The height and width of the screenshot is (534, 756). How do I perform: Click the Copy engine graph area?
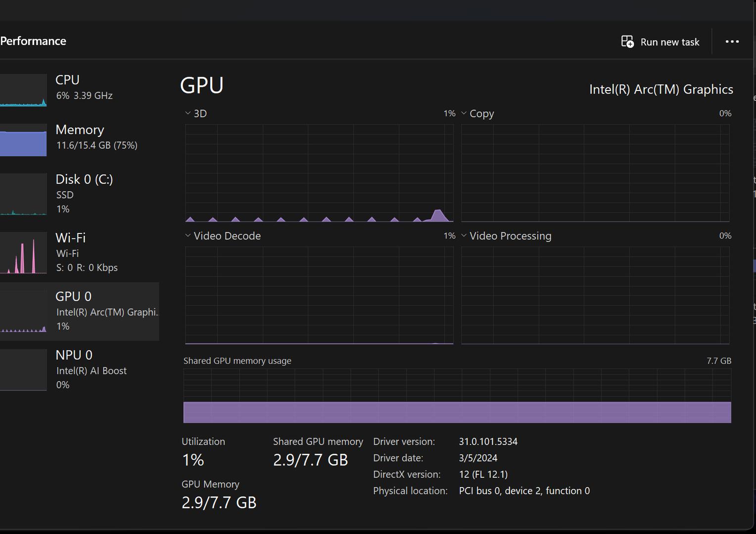click(595, 173)
